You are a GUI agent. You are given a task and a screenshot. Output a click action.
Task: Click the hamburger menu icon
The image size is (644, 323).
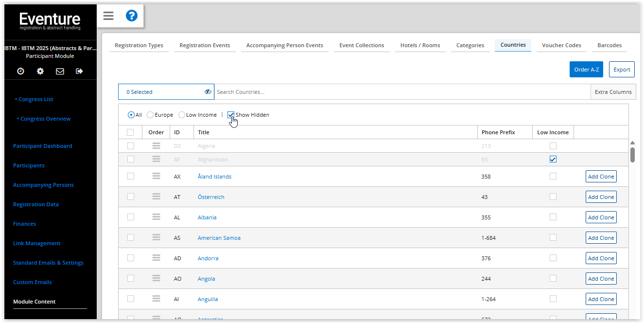[x=108, y=16]
